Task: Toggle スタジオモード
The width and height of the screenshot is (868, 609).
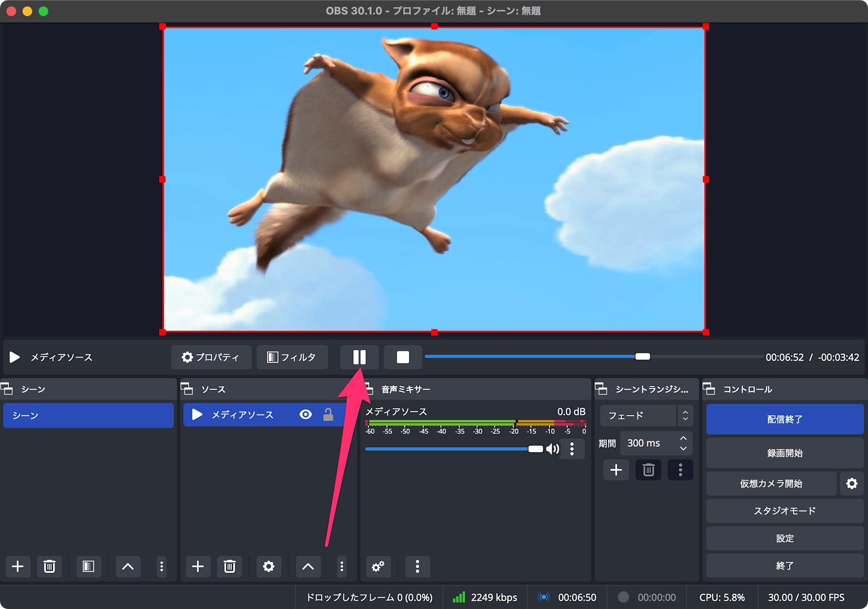Action: (785, 511)
